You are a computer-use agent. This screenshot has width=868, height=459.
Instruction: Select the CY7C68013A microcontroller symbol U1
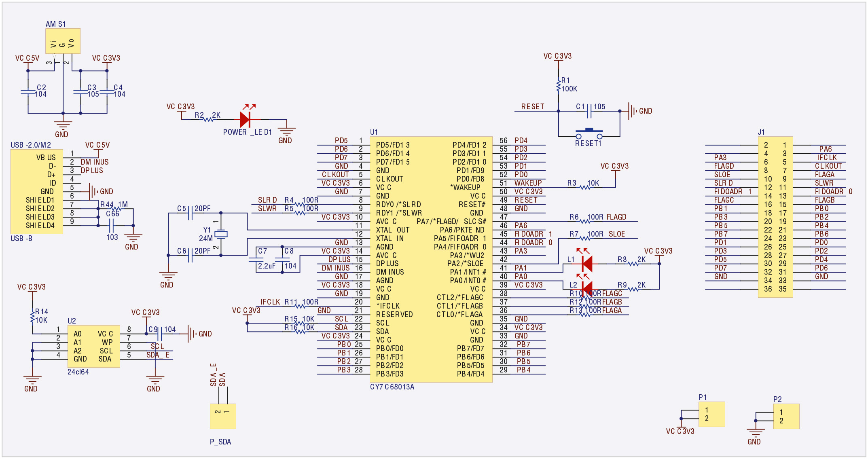(431, 259)
